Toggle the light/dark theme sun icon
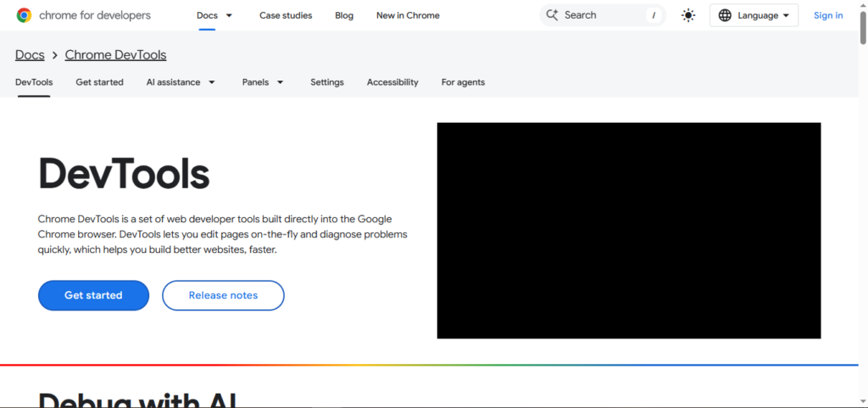Viewport: 868px width, 408px height. click(x=688, y=15)
